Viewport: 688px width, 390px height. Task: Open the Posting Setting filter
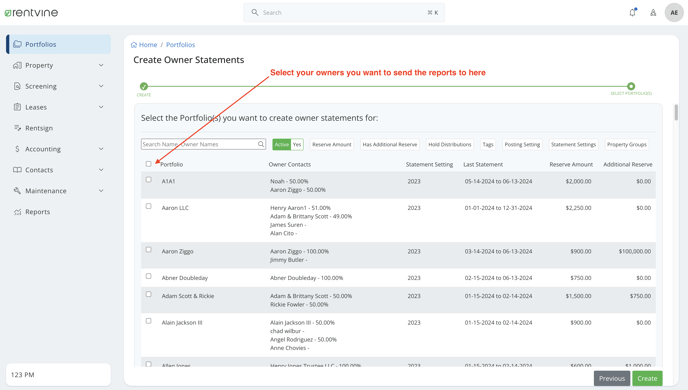522,144
